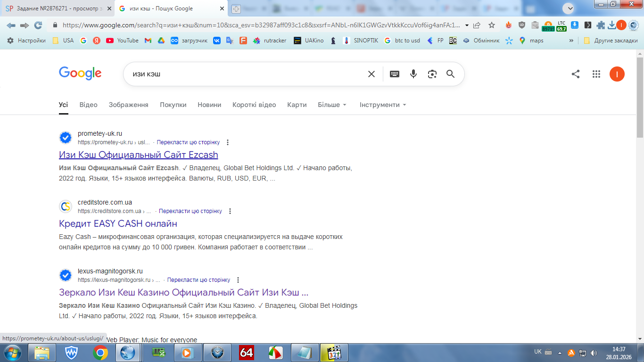Image resolution: width=644 pixels, height=362 pixels.
Task: Open the Изи Кэш Официальный Сайт Ezcash result
Action: 139,155
